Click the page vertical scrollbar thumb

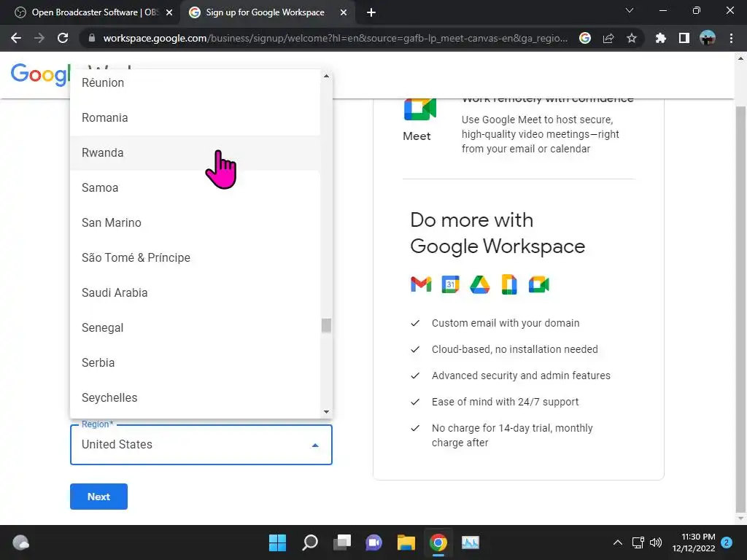tap(740, 309)
